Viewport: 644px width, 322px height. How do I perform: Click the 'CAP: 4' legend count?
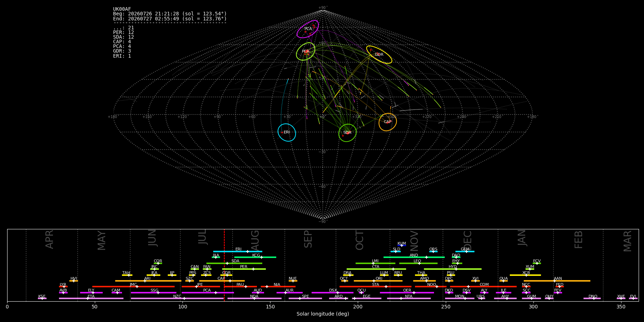click(122, 42)
